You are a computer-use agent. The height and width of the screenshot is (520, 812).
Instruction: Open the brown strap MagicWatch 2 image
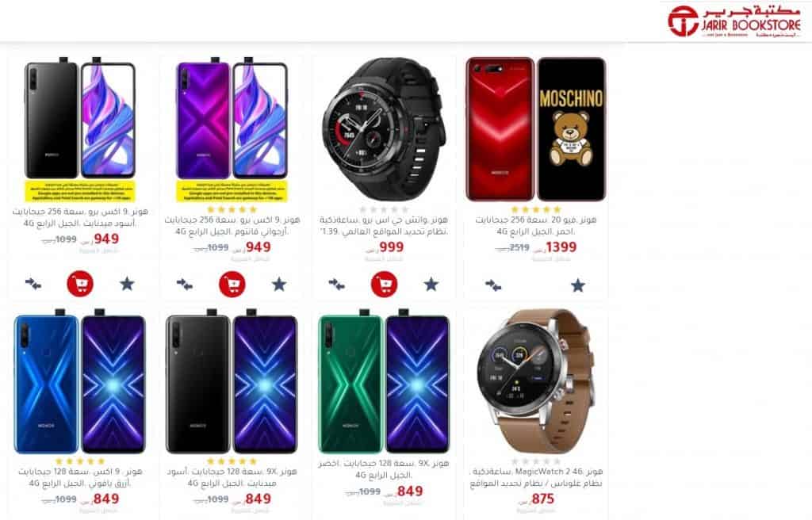pyautogui.click(x=535, y=382)
